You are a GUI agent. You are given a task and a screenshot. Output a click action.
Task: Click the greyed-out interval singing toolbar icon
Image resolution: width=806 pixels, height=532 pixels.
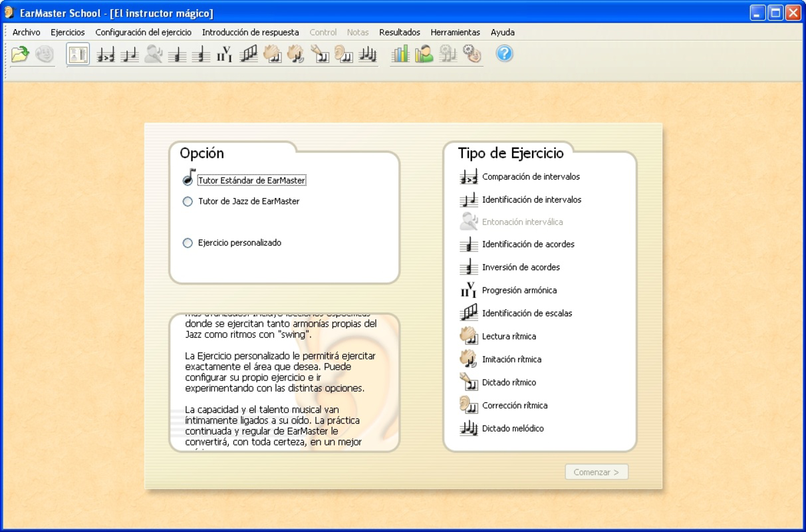pyautogui.click(x=154, y=54)
